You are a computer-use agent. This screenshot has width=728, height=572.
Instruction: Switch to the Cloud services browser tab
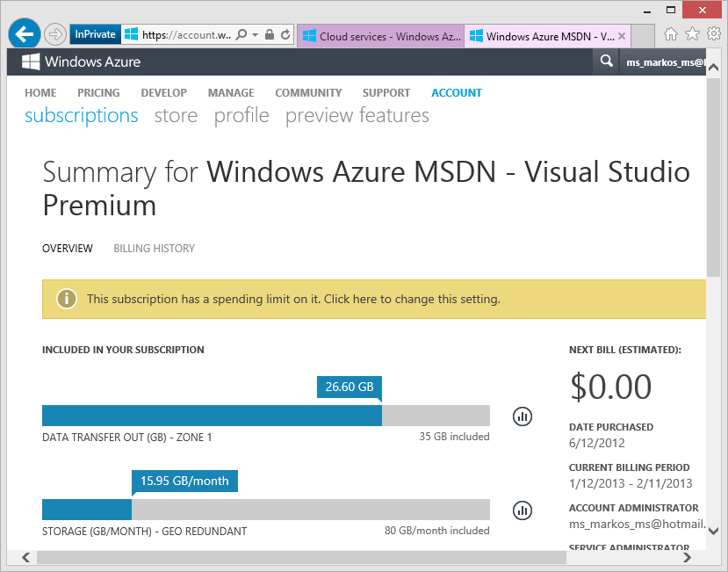[381, 36]
